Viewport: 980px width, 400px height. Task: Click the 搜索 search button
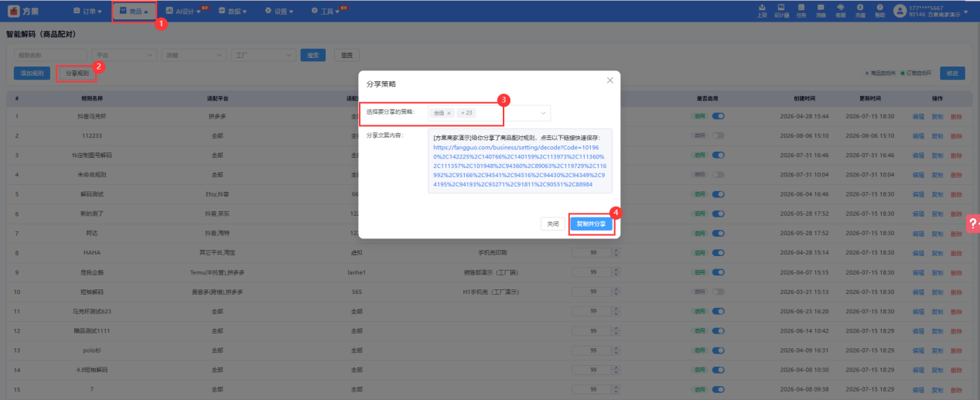pyautogui.click(x=312, y=55)
